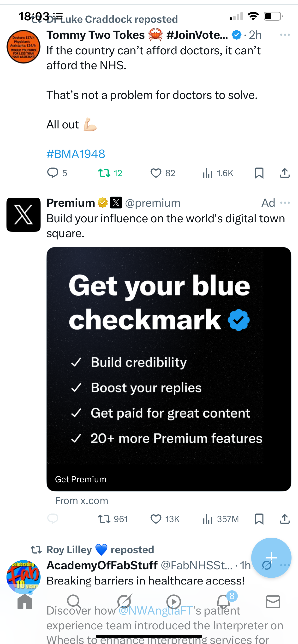Share the Tommy Two Tokes post
The image size is (298, 644).
coord(285,173)
